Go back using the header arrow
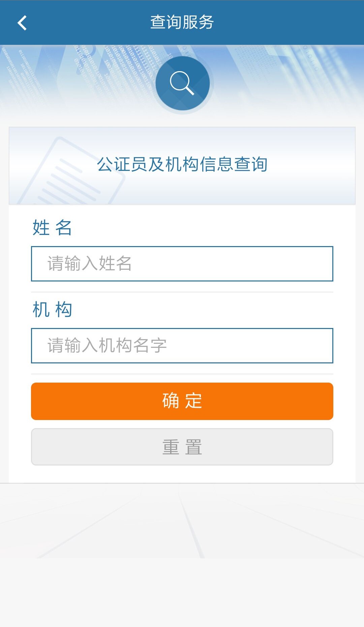The height and width of the screenshot is (627, 364). click(22, 23)
